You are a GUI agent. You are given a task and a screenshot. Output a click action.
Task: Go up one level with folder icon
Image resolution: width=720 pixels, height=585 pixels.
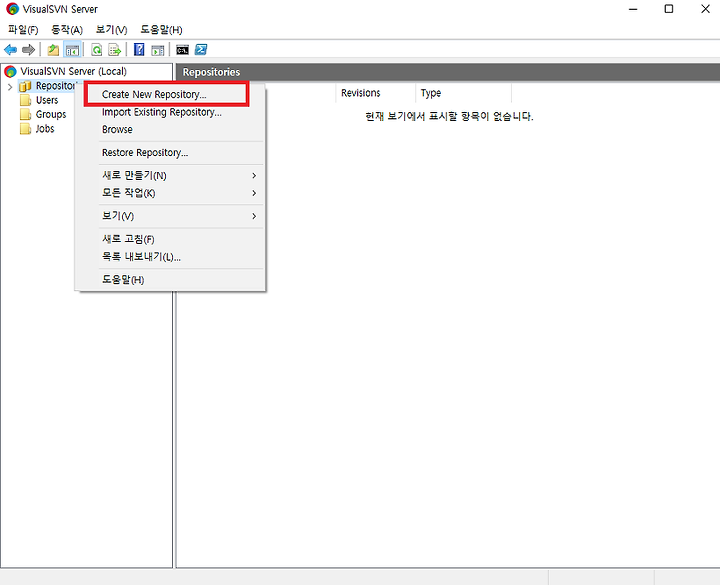[x=53, y=50]
